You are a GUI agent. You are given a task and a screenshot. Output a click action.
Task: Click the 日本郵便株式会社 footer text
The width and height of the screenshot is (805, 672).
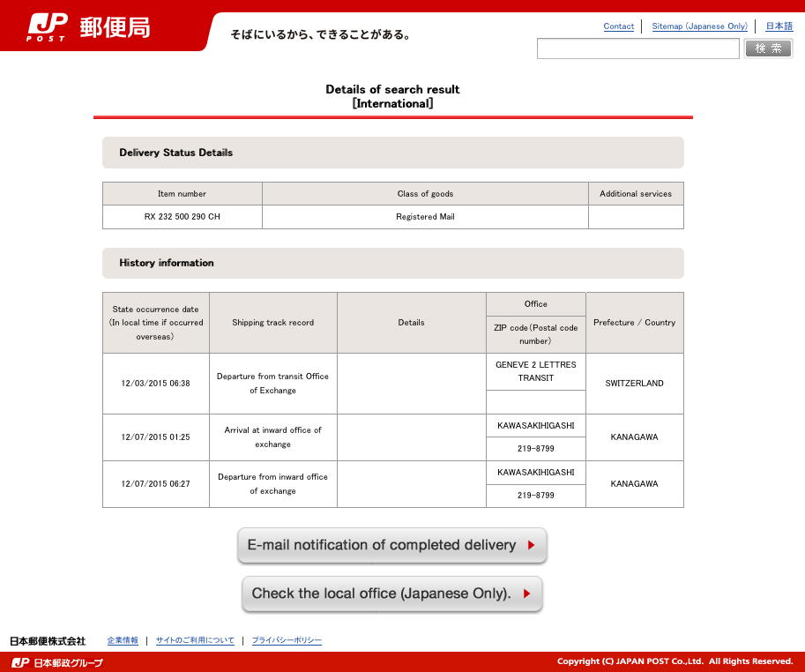tap(48, 640)
